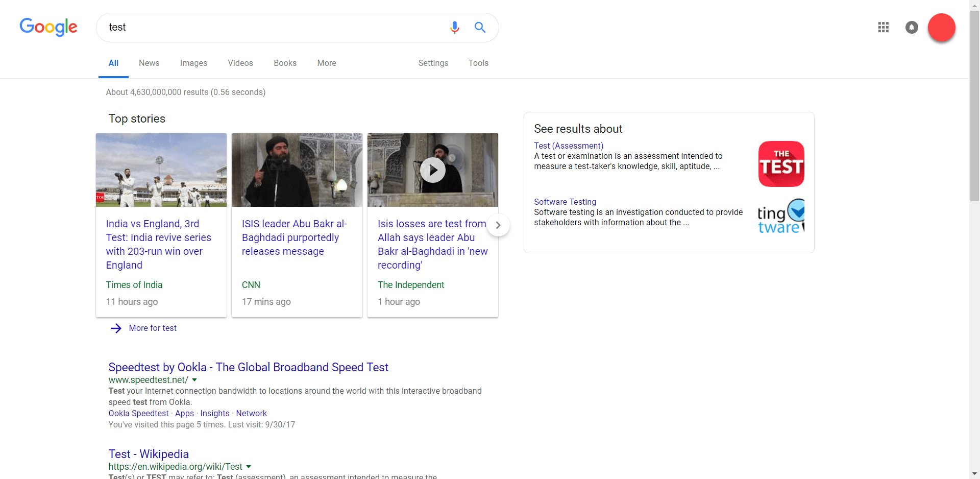
Task: Click the See results about heading
Action: point(578,129)
